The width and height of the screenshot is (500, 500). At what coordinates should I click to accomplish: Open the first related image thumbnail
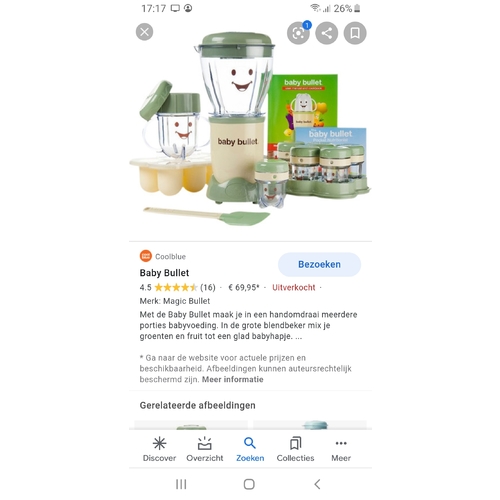[191, 425]
